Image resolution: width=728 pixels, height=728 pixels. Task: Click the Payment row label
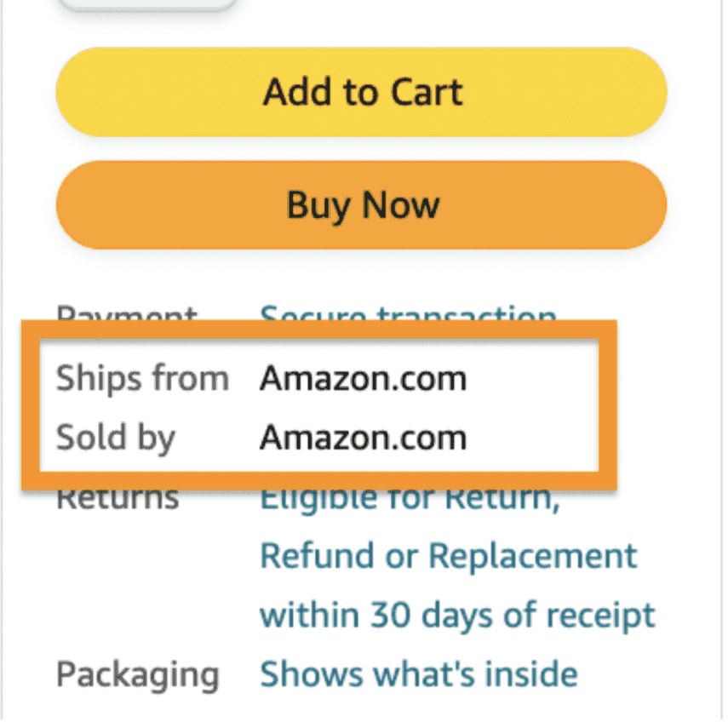click(126, 317)
